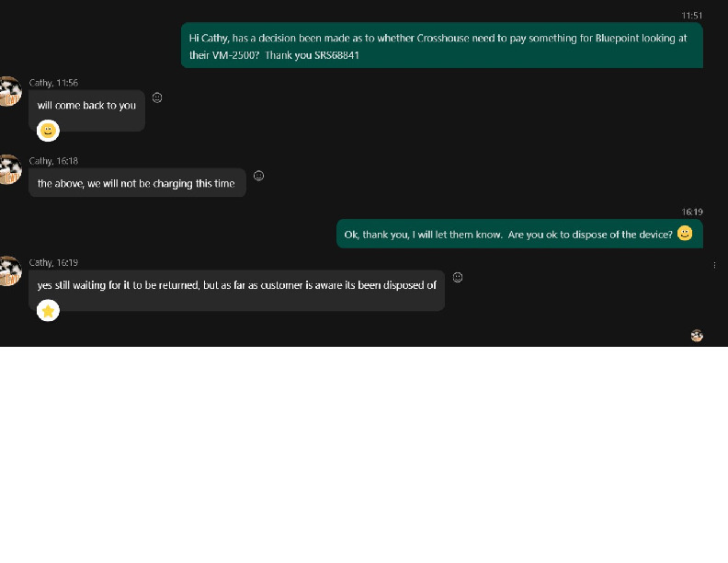
Task: Click the smiley emoji in the "dispose of the device" message
Action: tap(685, 234)
